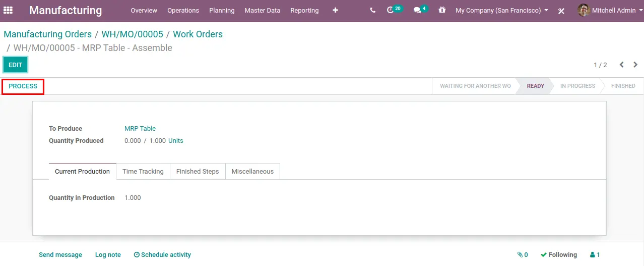644x266 pixels.
Task: Go to next record arrow
Action: (635, 65)
